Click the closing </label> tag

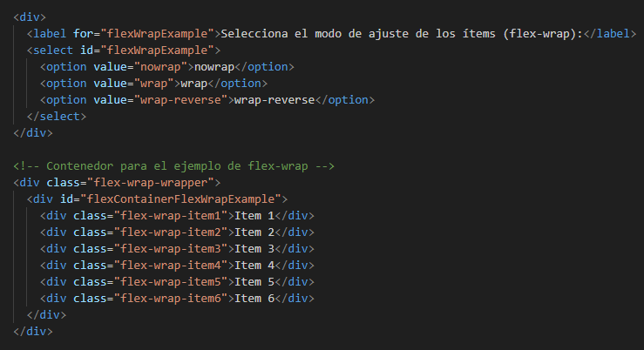(608, 34)
